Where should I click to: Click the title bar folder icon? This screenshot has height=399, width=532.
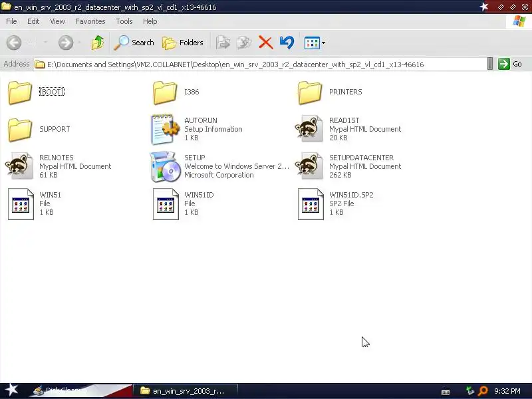point(6,7)
